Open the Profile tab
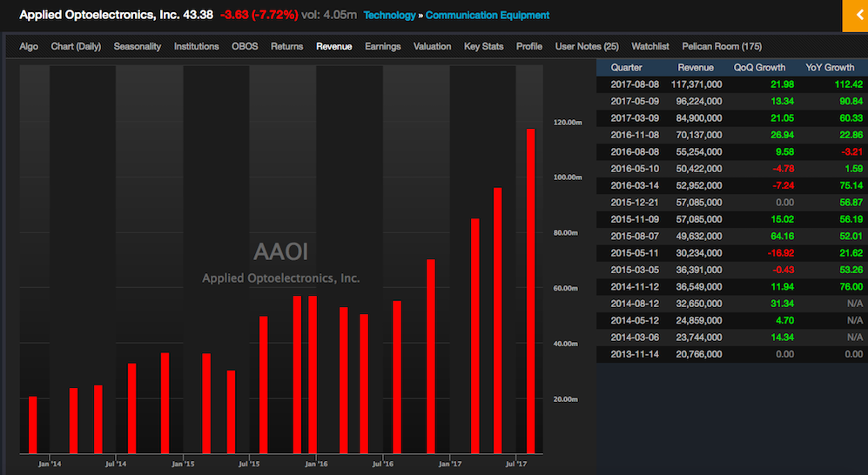 click(x=529, y=46)
